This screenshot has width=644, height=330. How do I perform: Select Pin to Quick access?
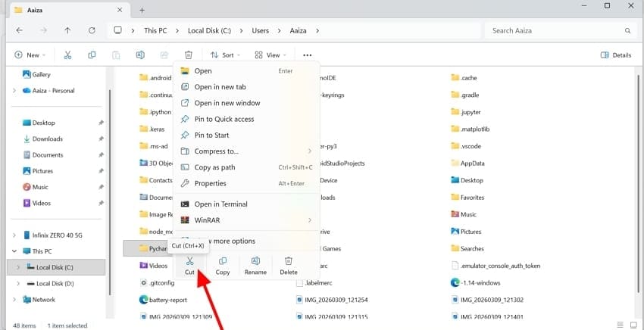(246, 119)
